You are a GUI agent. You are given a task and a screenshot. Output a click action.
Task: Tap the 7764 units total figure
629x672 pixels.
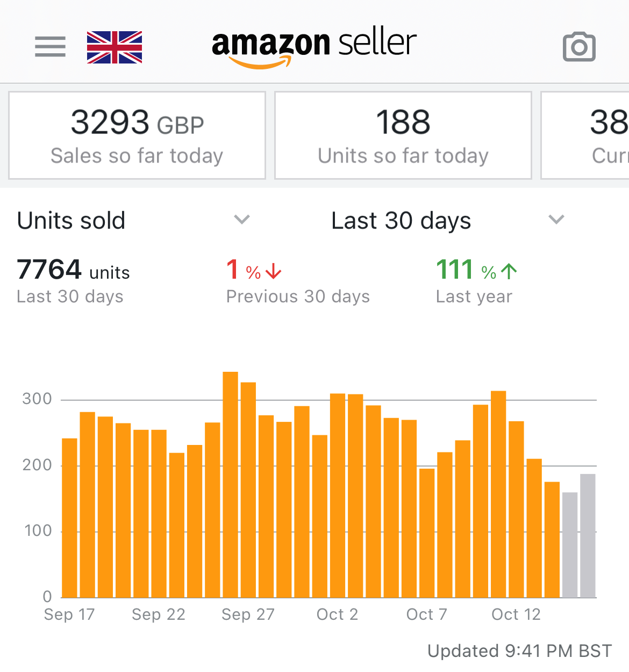pos(73,270)
